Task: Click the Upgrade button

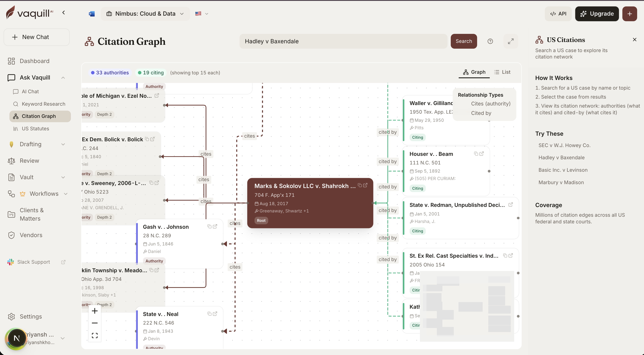Action: (597, 14)
